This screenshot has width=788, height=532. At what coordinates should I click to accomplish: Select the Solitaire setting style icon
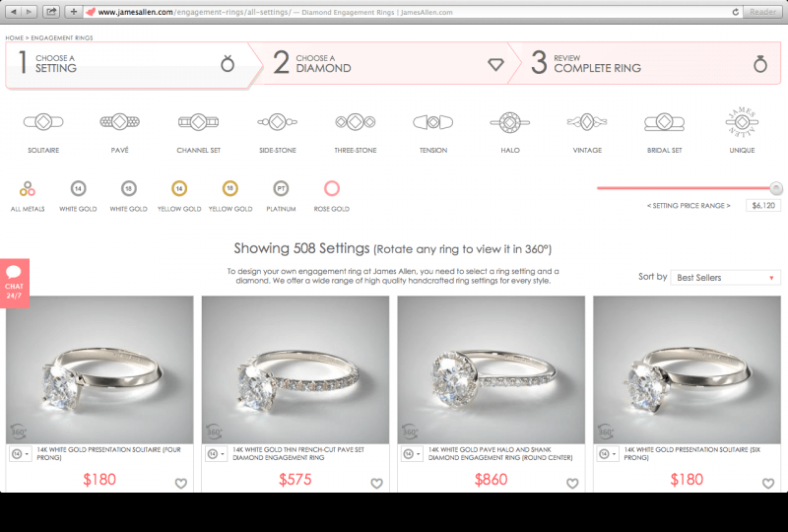click(x=43, y=122)
